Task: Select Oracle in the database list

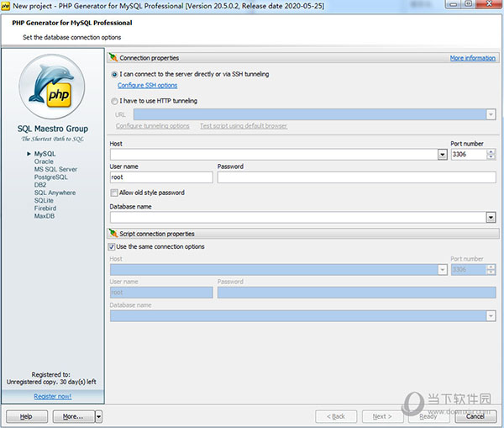Action: 44,161
